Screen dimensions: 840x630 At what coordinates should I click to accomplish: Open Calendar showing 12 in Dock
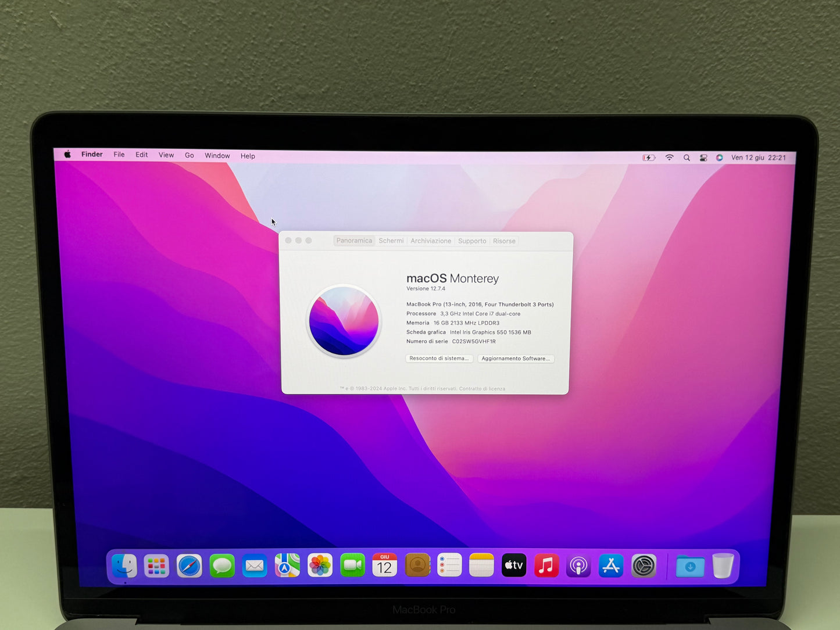click(385, 565)
